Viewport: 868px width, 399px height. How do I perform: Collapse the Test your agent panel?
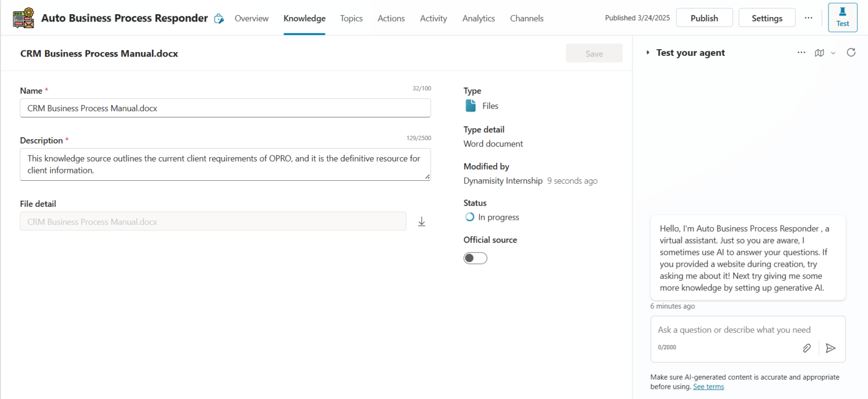[x=648, y=53]
